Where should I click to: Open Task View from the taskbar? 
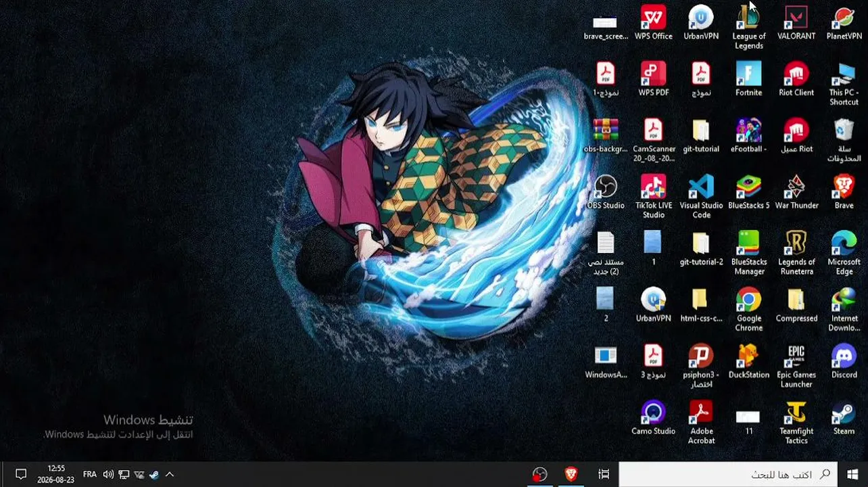coord(604,474)
